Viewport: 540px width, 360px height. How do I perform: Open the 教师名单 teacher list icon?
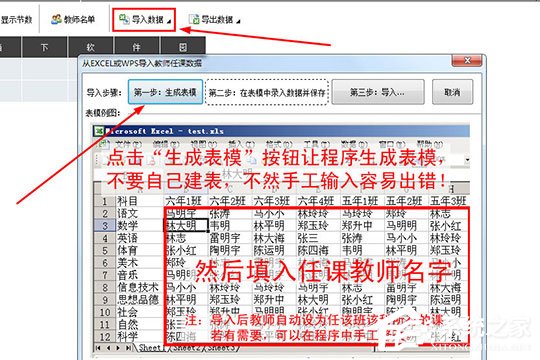click(x=56, y=19)
